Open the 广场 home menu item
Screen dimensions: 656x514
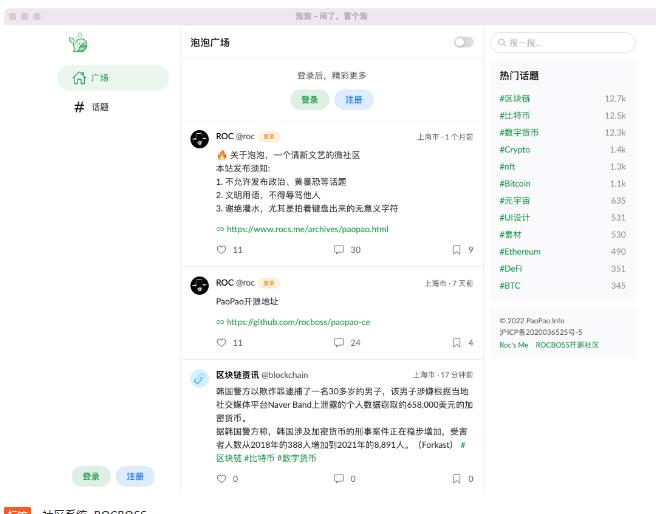pyautogui.click(x=113, y=78)
